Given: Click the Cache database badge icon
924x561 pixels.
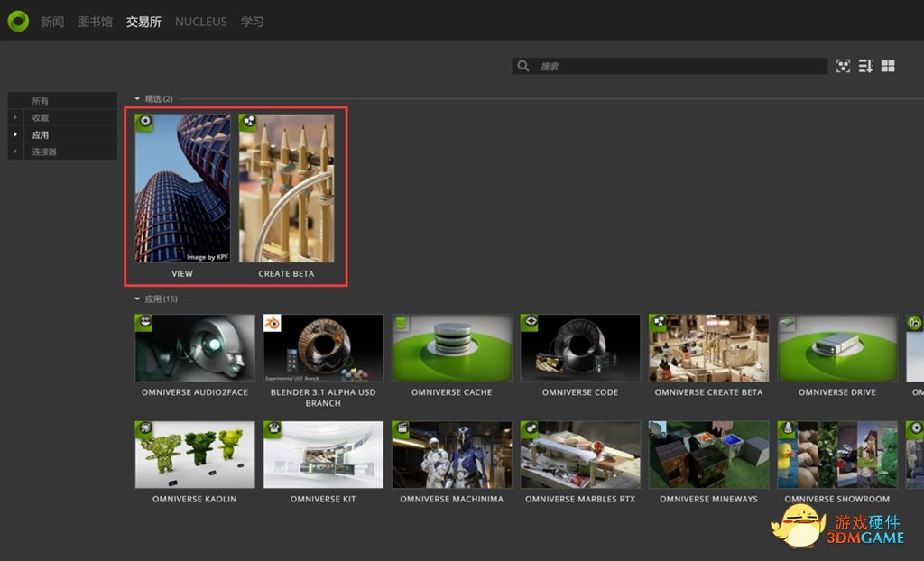Looking at the screenshot, I should (401, 322).
